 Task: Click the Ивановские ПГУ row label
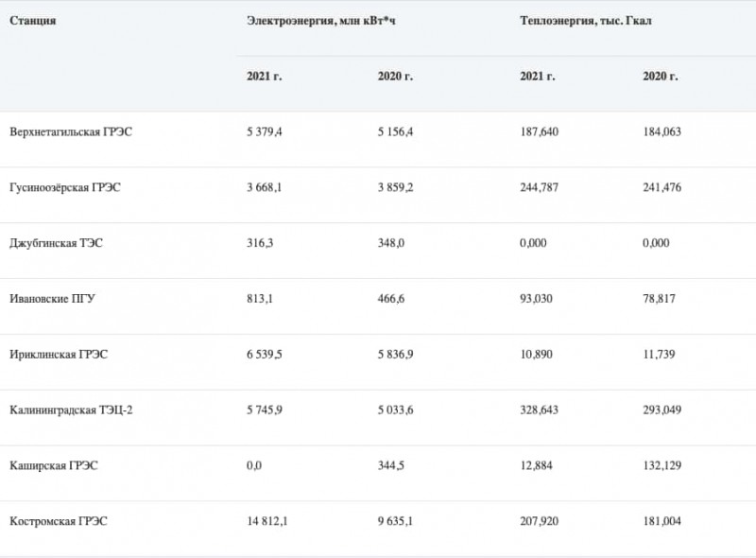pyautogui.click(x=52, y=299)
